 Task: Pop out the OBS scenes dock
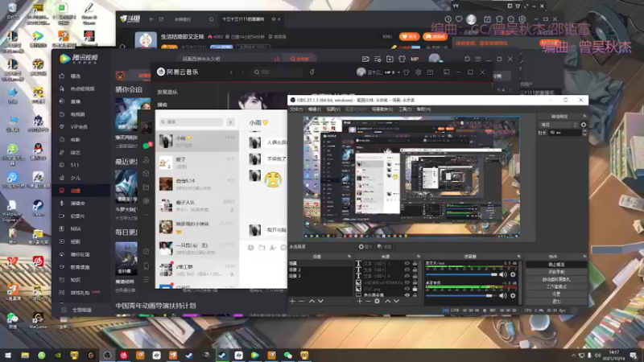pos(349,257)
